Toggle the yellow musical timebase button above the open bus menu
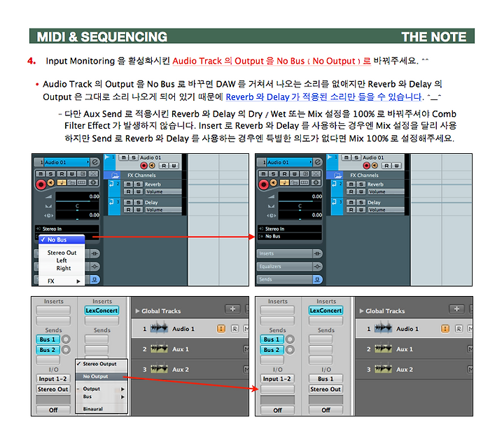The width and height of the screenshot is (504, 422). tap(62, 183)
